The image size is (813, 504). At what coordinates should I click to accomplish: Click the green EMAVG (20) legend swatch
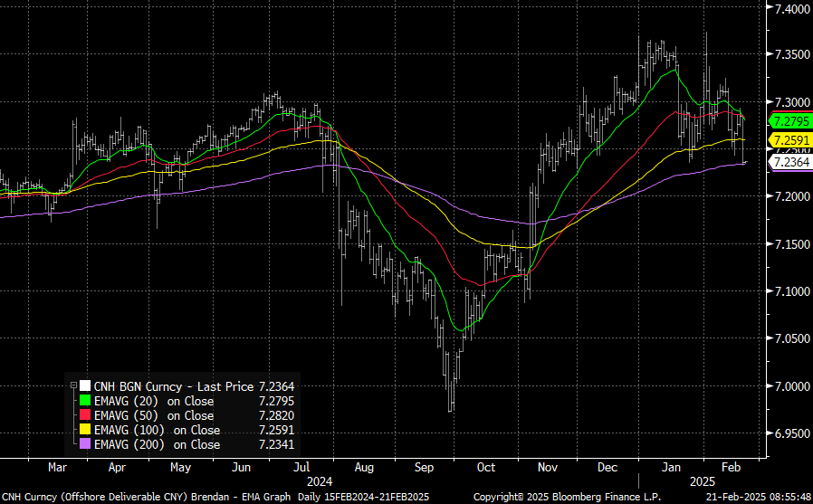click(85, 402)
